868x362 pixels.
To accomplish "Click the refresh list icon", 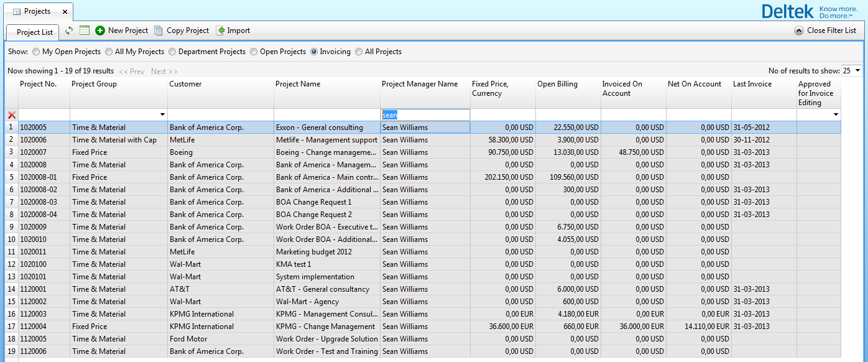I will 69,30.
